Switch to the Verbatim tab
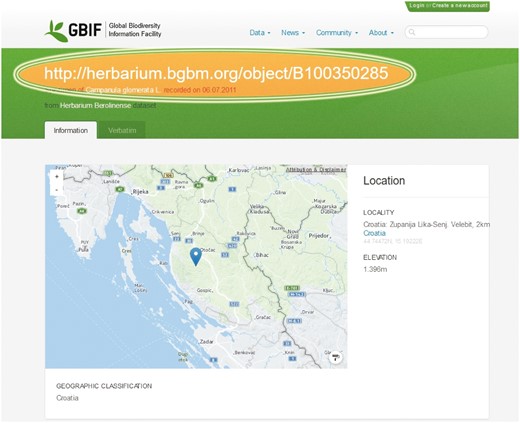 click(122, 130)
